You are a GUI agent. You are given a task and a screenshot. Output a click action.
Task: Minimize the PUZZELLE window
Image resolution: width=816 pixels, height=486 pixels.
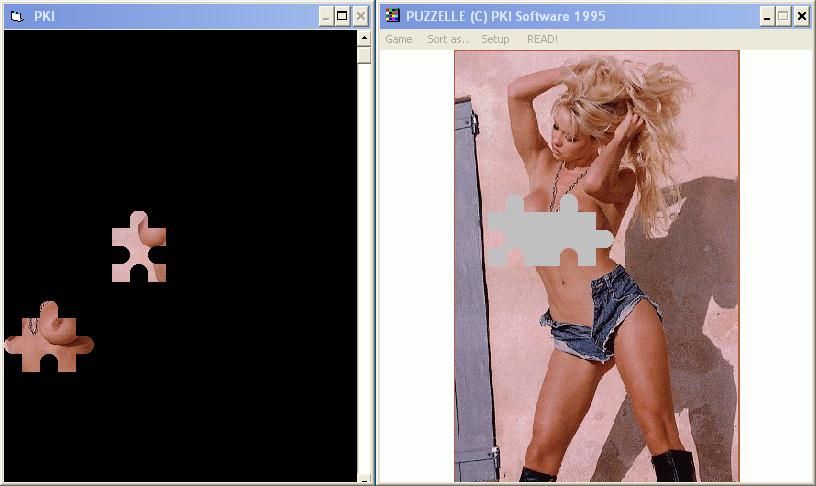767,17
